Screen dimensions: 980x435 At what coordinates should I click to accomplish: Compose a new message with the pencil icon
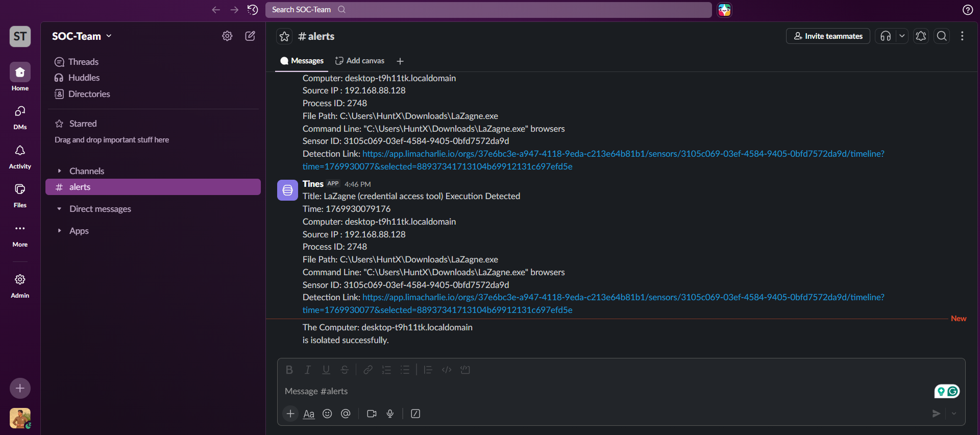[x=250, y=36]
